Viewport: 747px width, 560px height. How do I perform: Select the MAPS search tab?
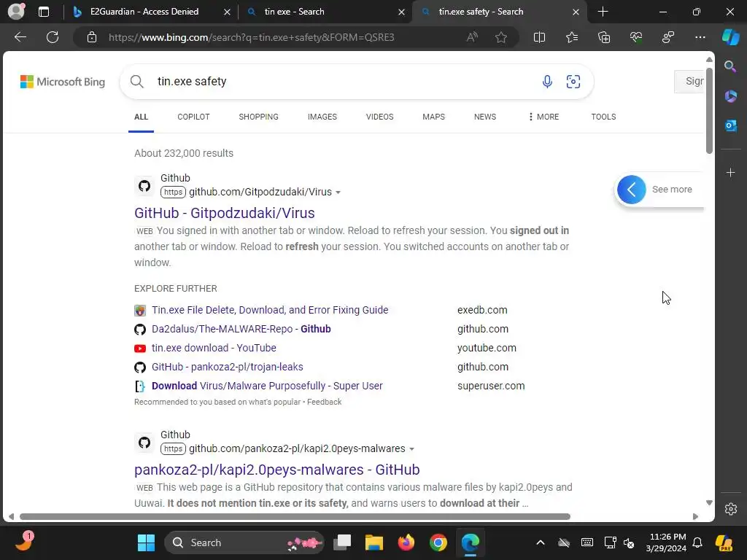click(433, 117)
